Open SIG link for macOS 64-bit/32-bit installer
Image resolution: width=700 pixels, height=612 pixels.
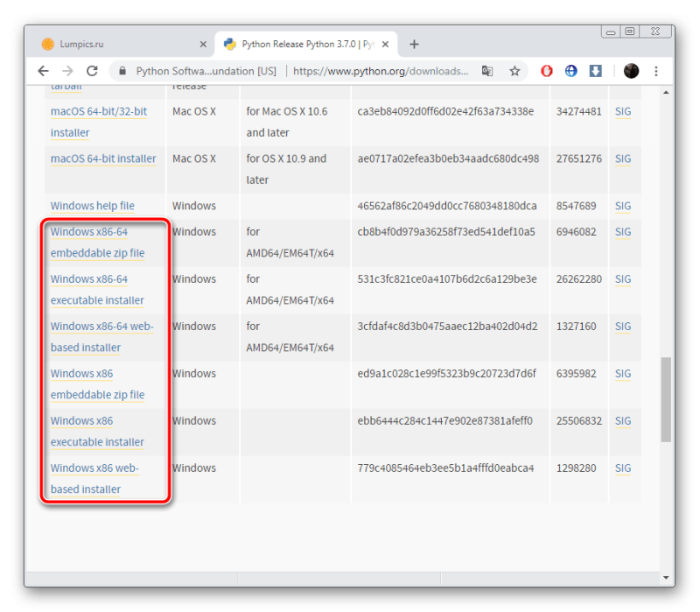tap(623, 112)
